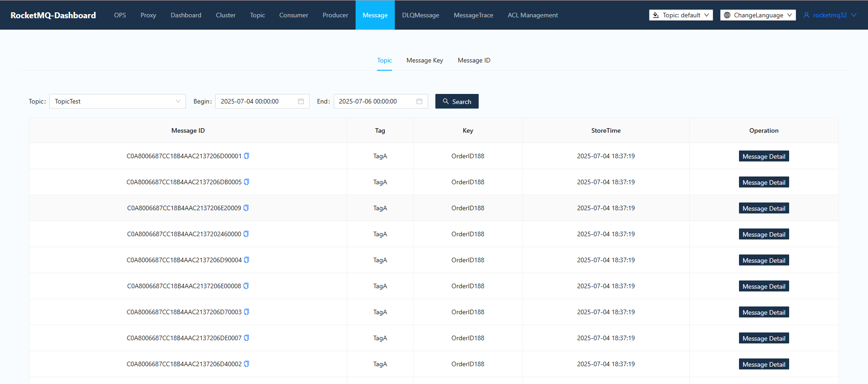Click the Tag column header
Screen dimensions: 868x384
click(380, 130)
